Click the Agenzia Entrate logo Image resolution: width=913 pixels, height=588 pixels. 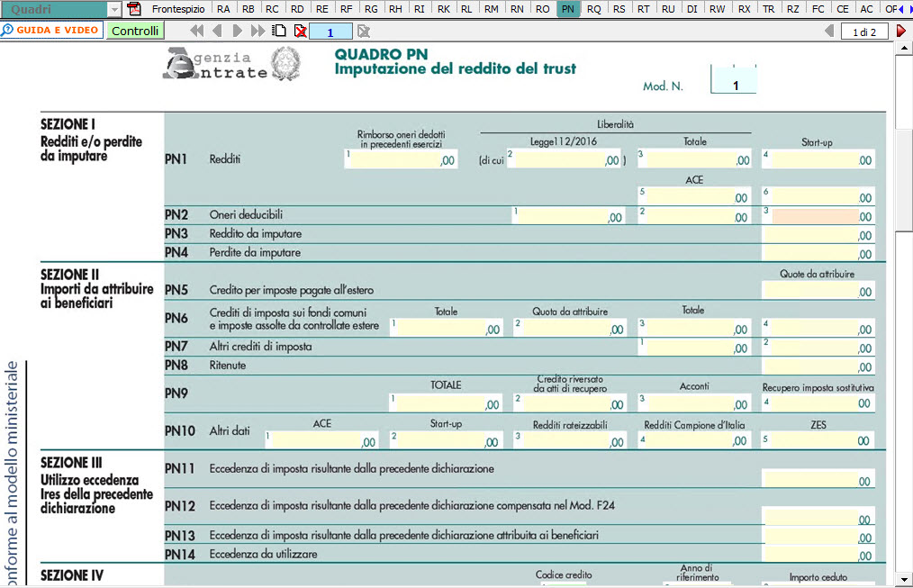click(x=231, y=64)
